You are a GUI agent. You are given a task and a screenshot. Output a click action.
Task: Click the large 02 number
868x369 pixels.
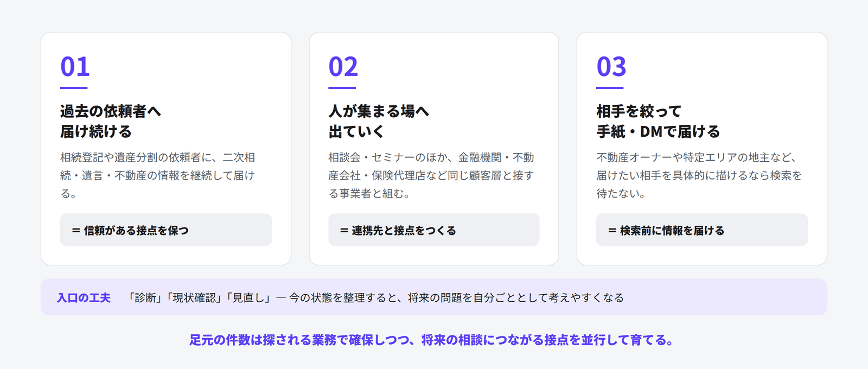343,67
